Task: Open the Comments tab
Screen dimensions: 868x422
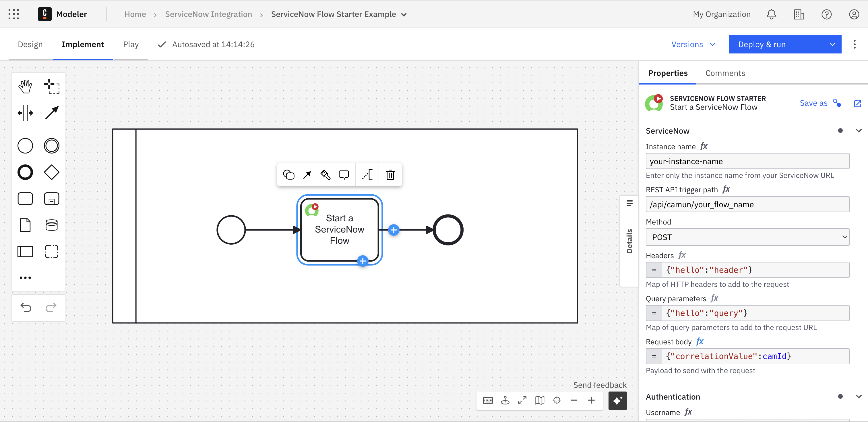Action: click(725, 73)
